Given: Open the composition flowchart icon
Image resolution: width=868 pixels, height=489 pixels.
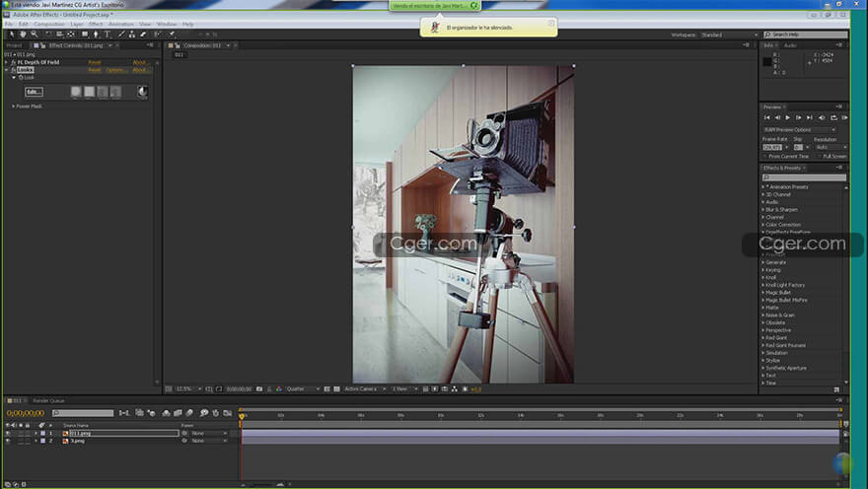Looking at the screenshot, I should [x=455, y=389].
